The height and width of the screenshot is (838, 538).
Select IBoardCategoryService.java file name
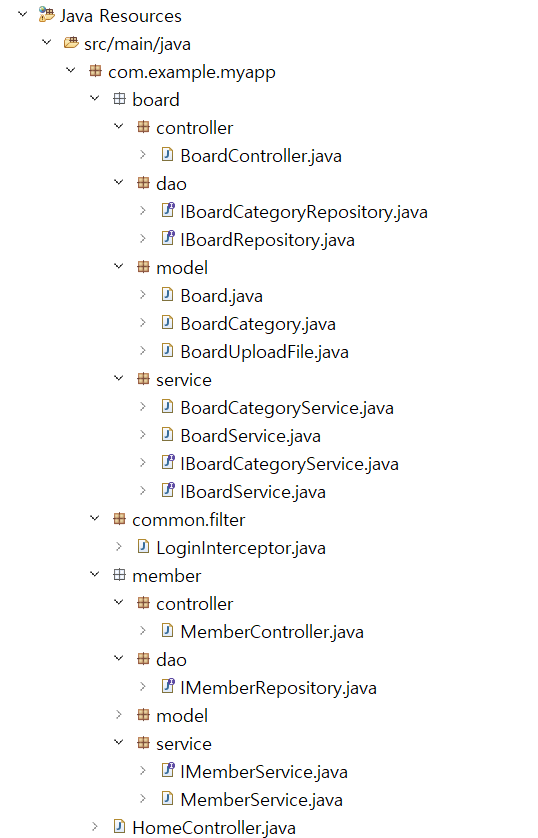point(289,464)
